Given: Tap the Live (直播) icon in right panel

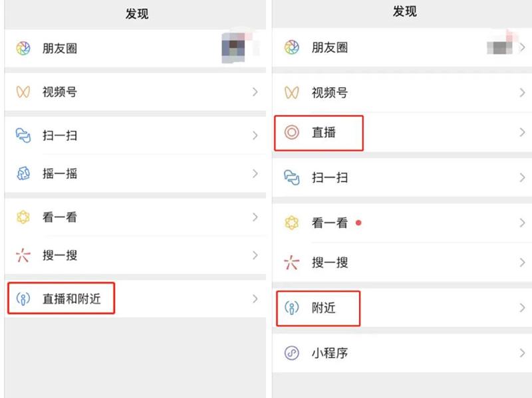Looking at the screenshot, I should coord(291,132).
